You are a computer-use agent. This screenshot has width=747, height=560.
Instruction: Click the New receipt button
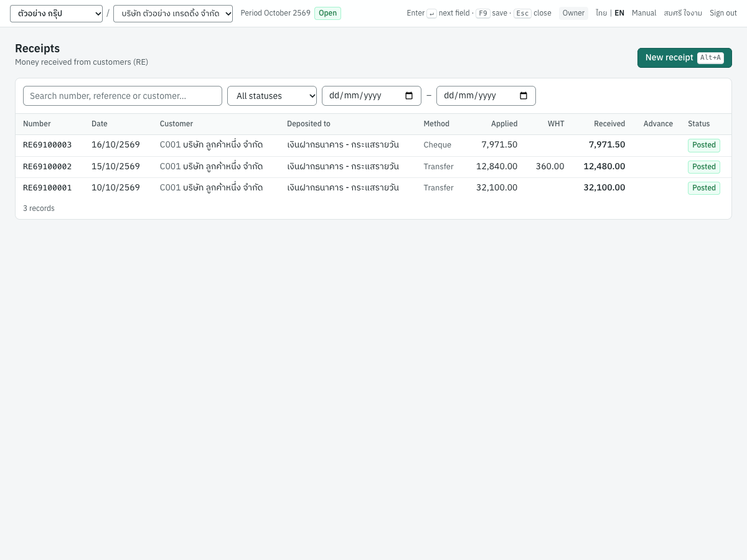coord(685,58)
